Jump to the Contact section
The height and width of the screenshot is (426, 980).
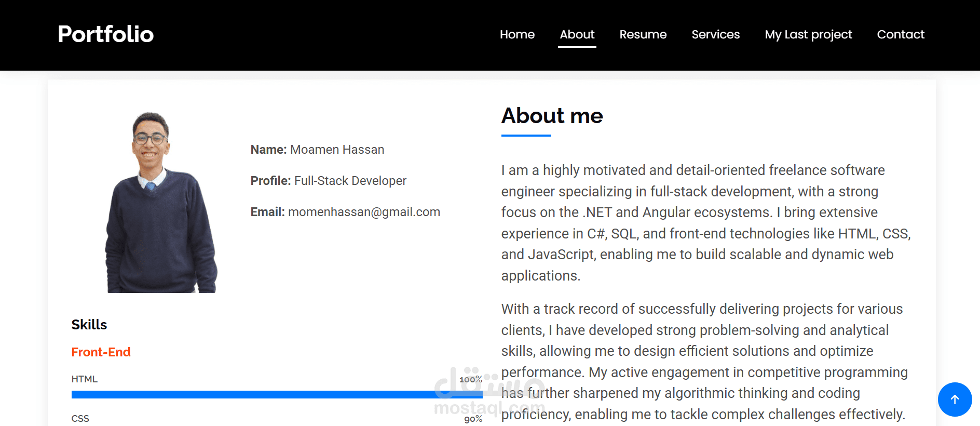pyautogui.click(x=901, y=35)
